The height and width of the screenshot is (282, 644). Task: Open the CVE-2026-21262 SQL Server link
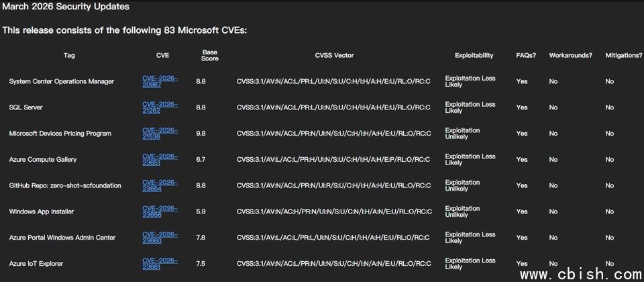point(160,107)
